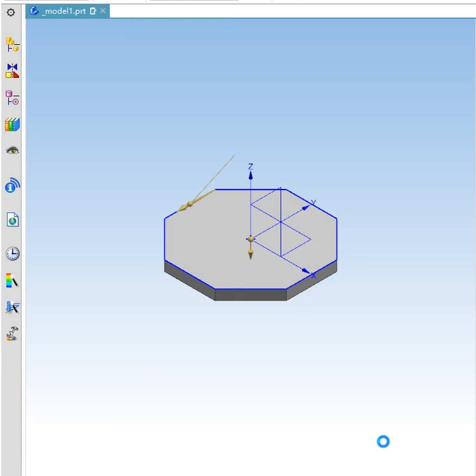Open the Reuse Library books icon
476x476 pixels.
[12, 124]
